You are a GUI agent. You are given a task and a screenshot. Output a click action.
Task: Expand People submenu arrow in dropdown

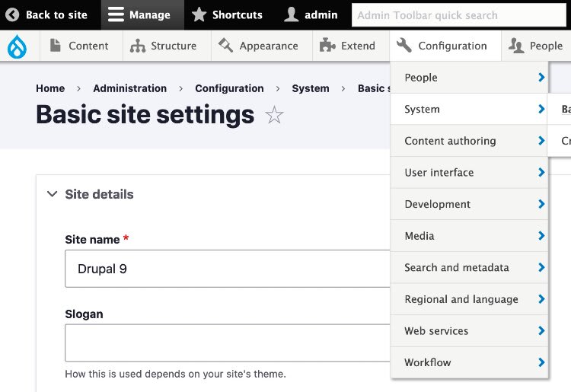click(541, 77)
